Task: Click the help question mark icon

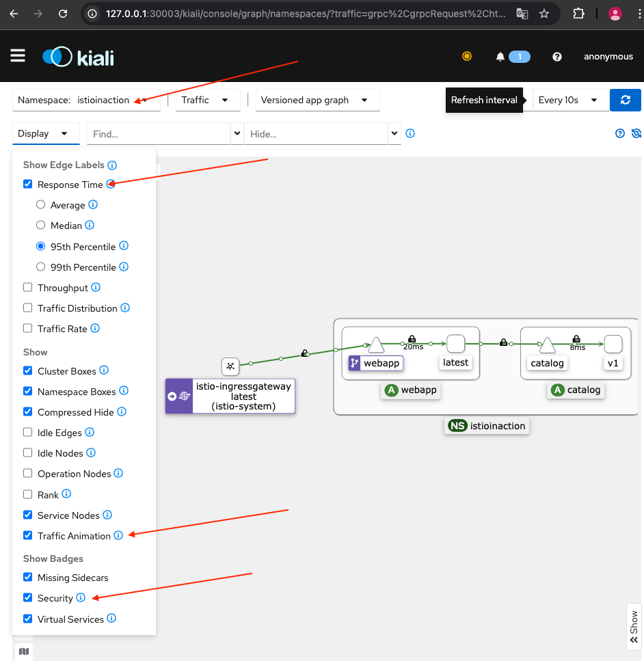Action: [556, 57]
